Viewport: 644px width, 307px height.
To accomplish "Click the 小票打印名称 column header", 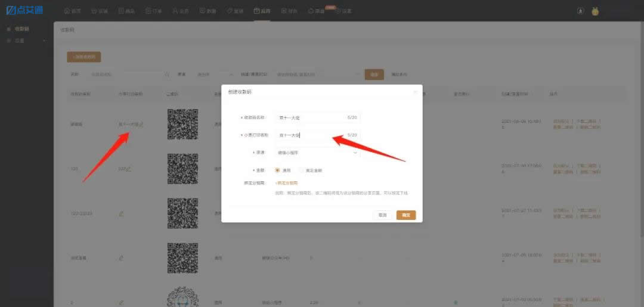I will pos(130,94).
